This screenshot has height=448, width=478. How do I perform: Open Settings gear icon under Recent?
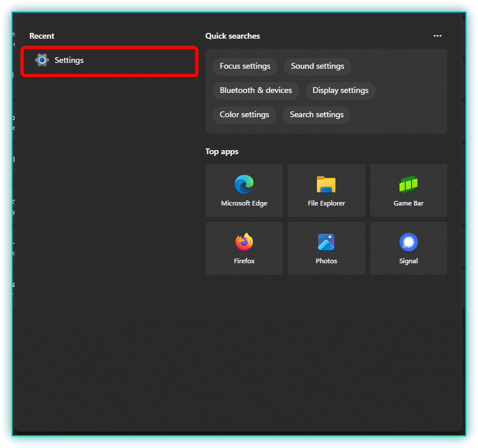click(x=42, y=60)
